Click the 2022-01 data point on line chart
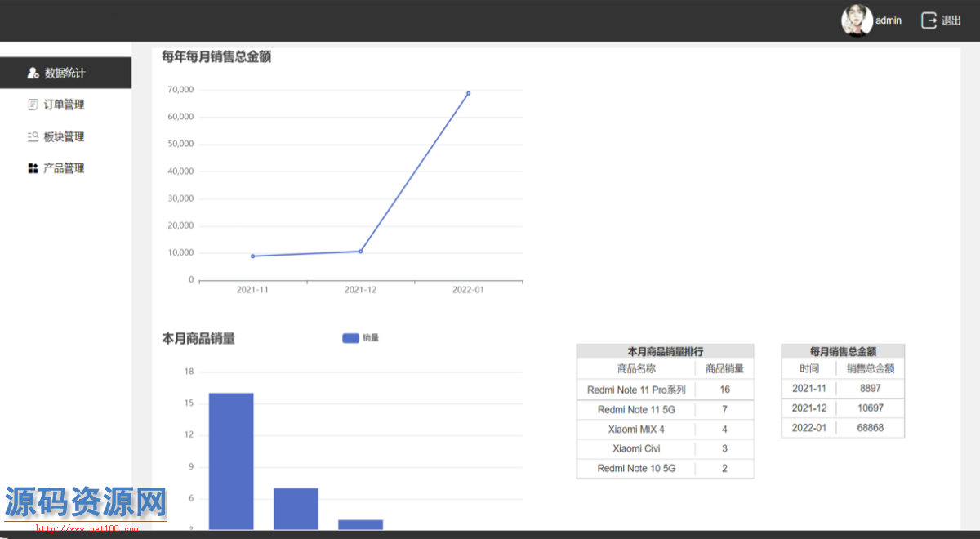 [x=468, y=93]
